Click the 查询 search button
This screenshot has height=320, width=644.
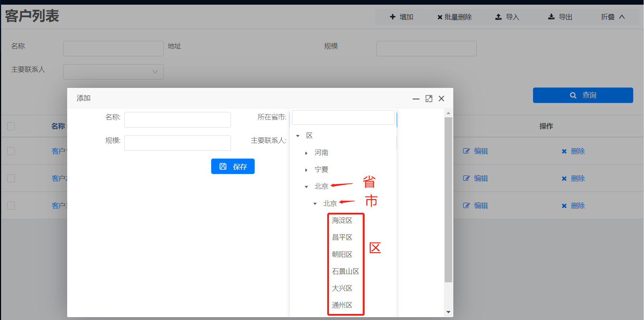(583, 95)
